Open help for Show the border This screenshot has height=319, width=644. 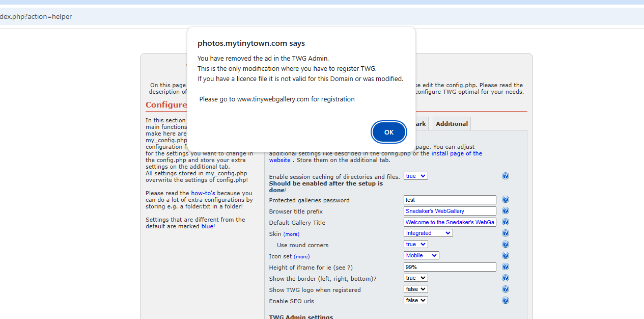point(506,278)
